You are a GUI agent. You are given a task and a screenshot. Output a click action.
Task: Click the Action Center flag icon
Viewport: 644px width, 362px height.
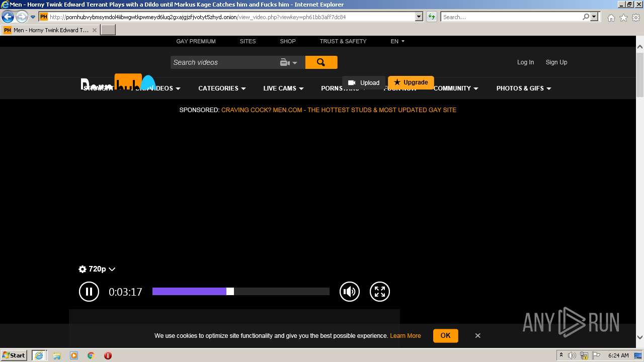point(597,355)
